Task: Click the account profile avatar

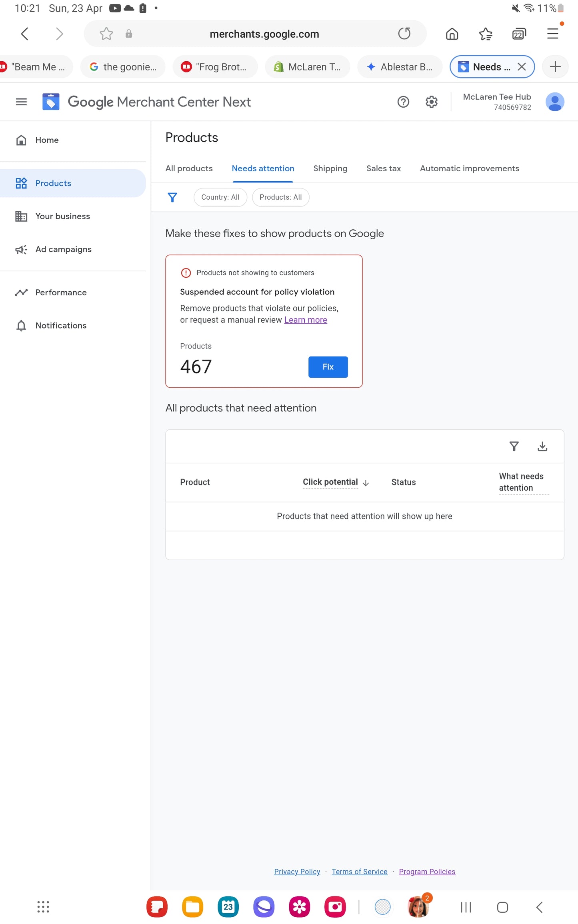Action: click(x=554, y=102)
